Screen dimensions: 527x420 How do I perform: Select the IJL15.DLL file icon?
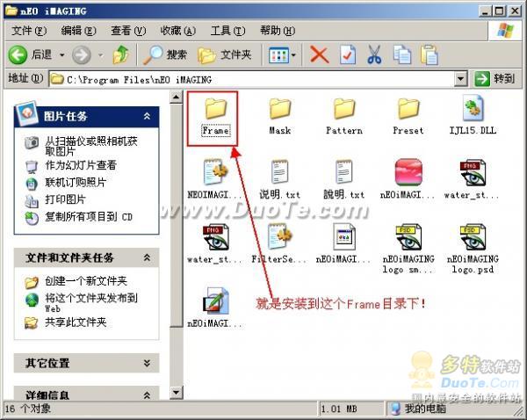tap(473, 108)
